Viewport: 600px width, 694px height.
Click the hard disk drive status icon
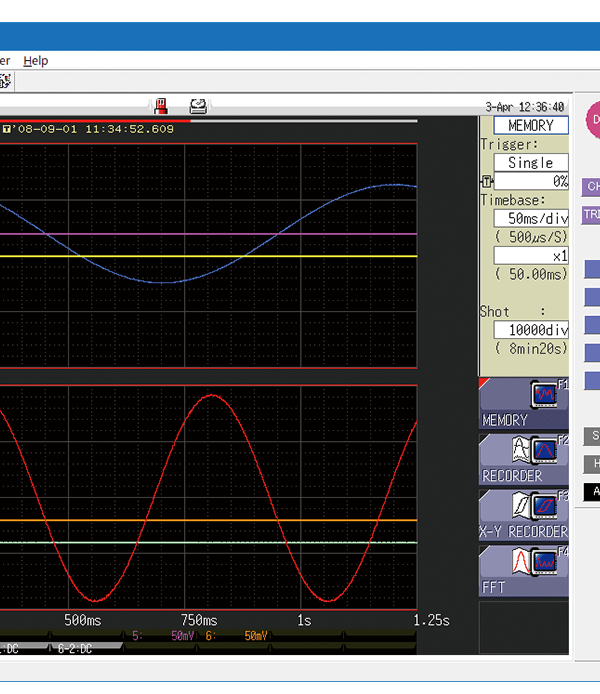(x=198, y=107)
